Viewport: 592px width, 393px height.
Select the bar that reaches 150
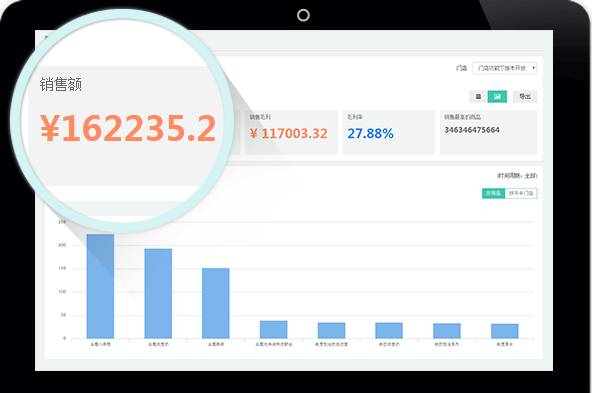[x=216, y=303]
